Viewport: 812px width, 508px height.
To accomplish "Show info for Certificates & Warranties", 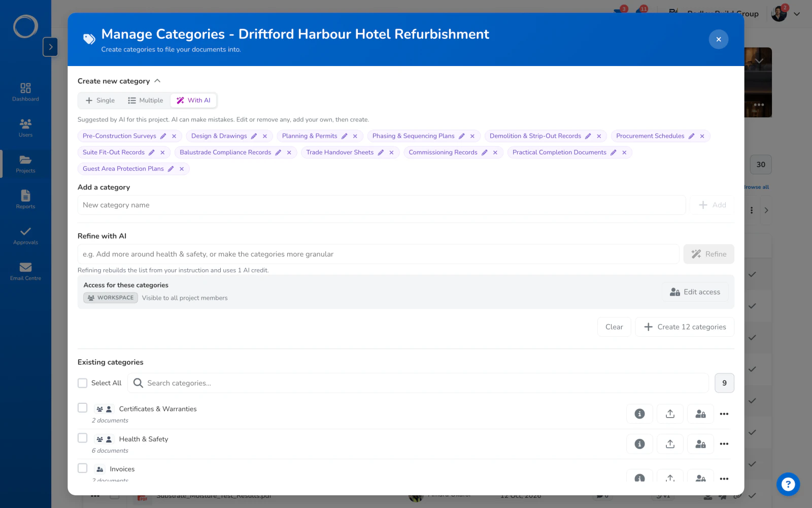I will click(639, 414).
